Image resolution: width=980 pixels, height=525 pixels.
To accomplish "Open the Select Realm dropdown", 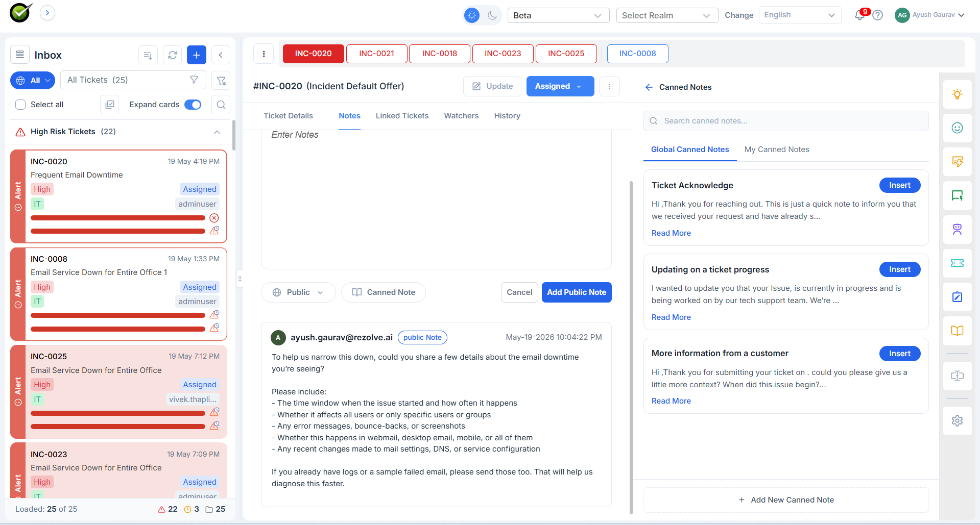I will click(x=667, y=15).
